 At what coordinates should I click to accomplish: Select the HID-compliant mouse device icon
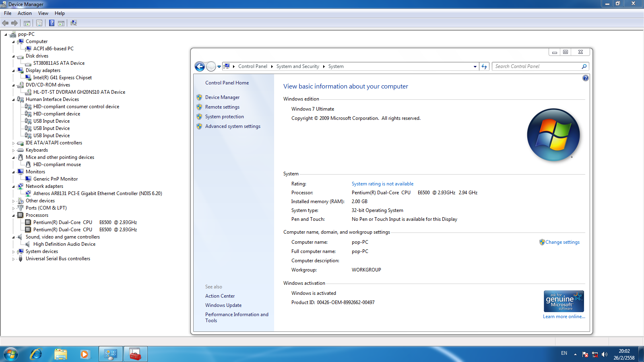[28, 165]
